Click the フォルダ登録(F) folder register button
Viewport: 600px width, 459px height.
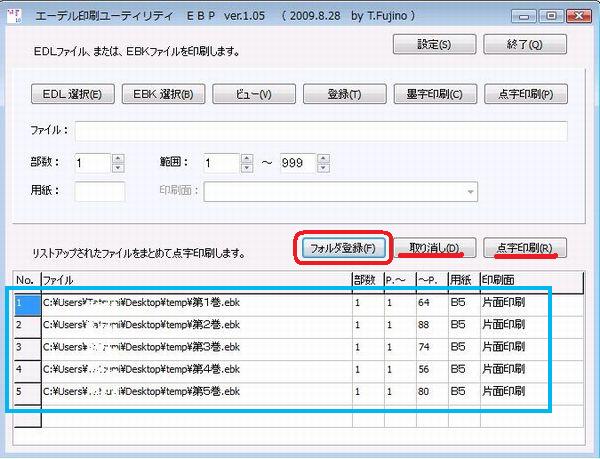(342, 247)
